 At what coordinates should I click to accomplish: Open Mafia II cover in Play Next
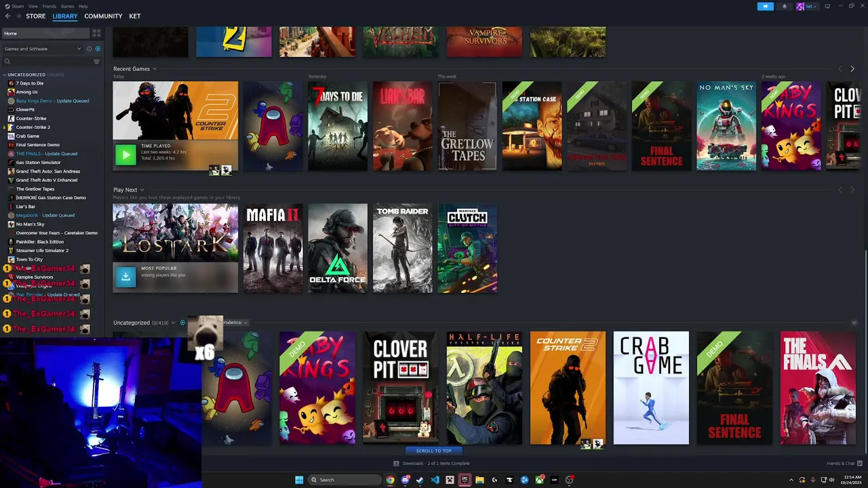pos(273,249)
